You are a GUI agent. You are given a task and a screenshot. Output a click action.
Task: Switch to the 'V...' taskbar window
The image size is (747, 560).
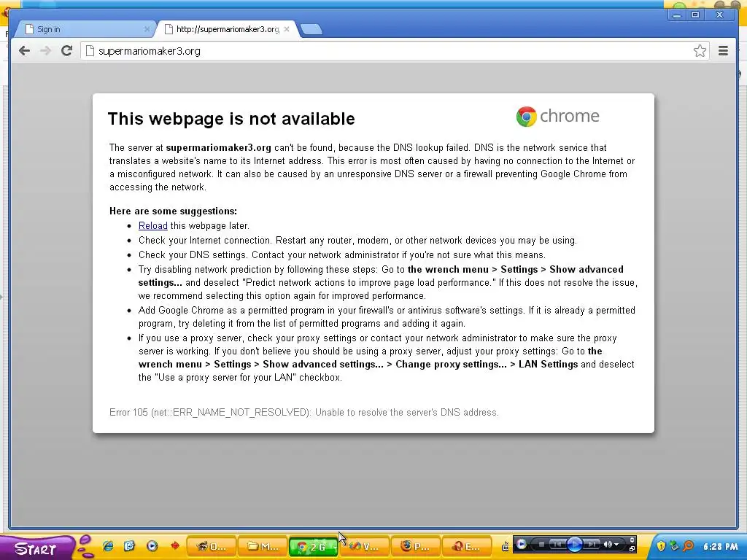365,546
